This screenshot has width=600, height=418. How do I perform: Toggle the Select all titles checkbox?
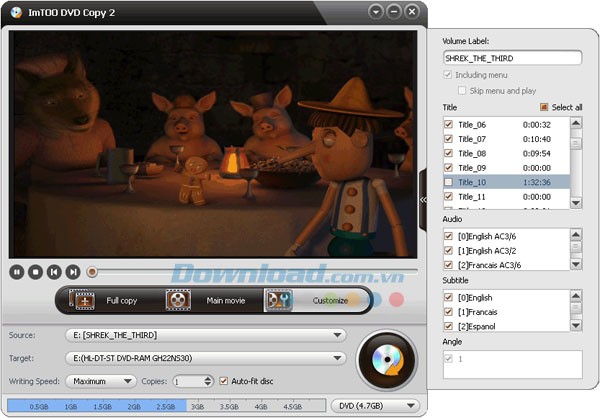click(544, 107)
